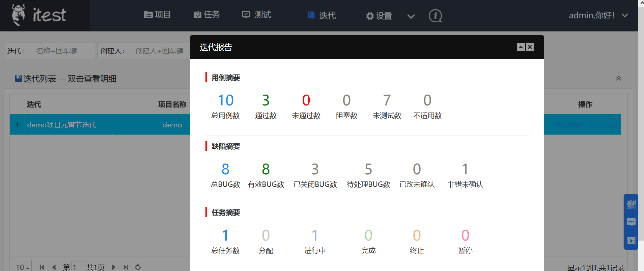This screenshot has width=644, height=271.
Task: Click the 未测试数 value 7
Action: click(387, 100)
